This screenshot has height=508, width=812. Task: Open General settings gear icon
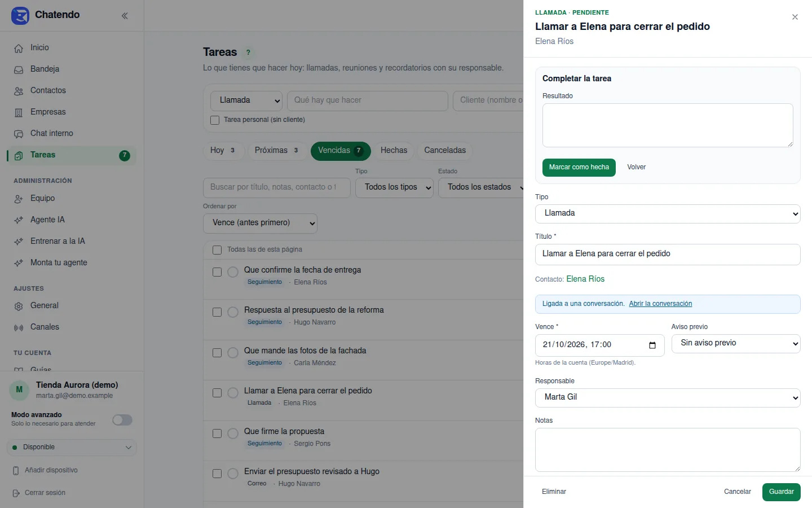pyautogui.click(x=19, y=306)
